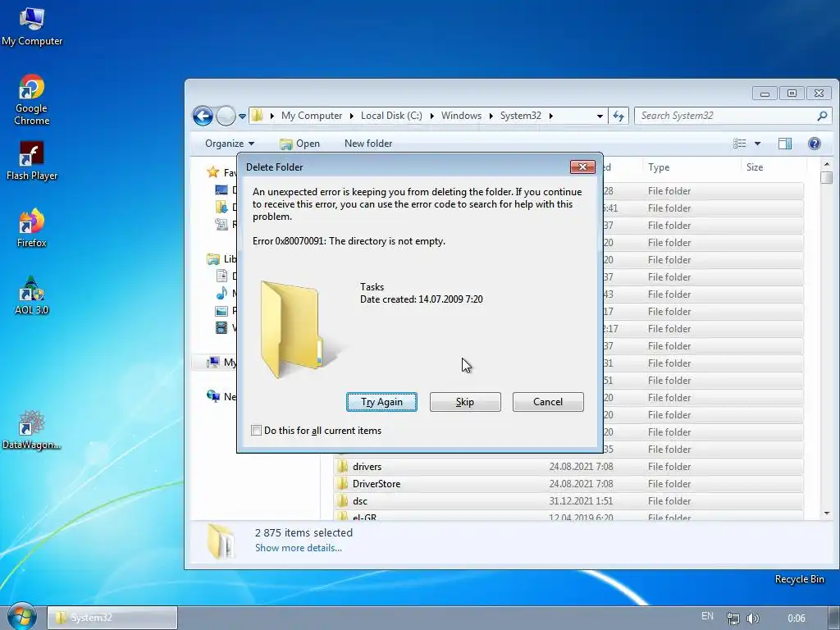Open Recycle Bin on desktop
Image resolution: width=840 pixels, height=630 pixels.
(x=799, y=579)
